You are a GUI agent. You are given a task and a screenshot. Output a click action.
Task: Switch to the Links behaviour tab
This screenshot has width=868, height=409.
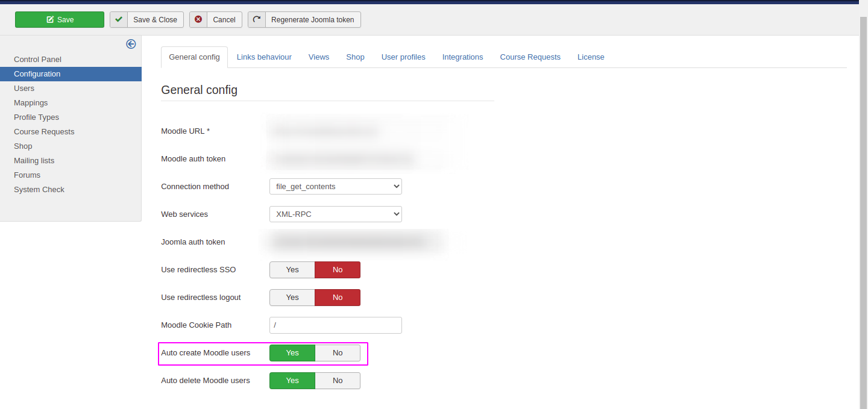coord(264,57)
